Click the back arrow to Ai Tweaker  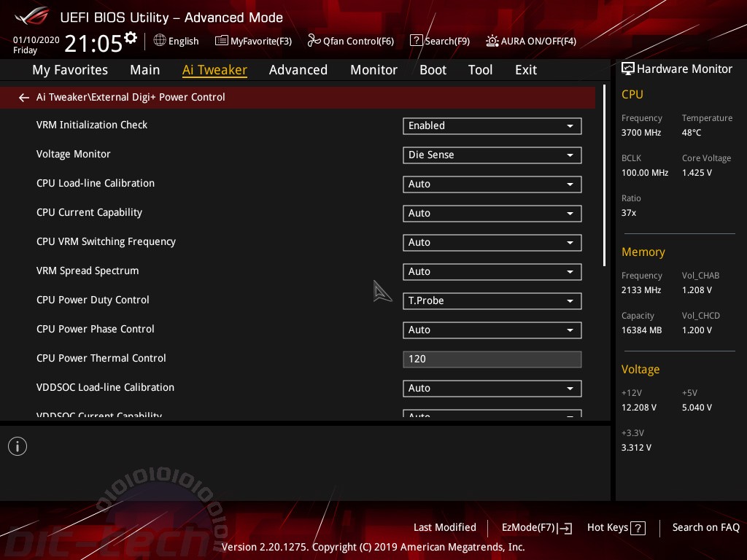point(24,98)
